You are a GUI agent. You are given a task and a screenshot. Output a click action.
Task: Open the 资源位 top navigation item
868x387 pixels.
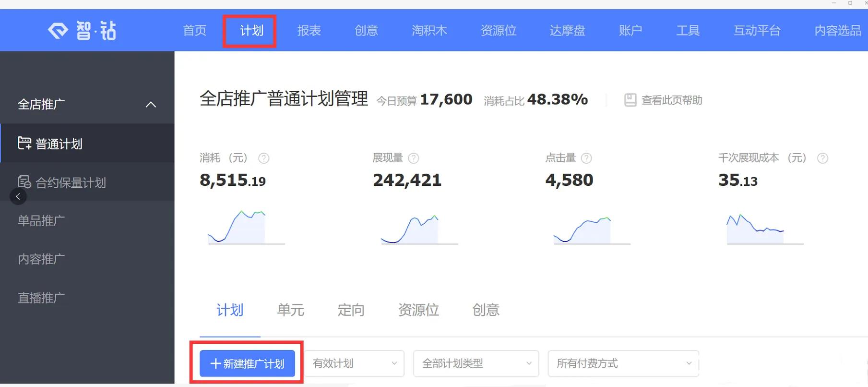(x=499, y=31)
